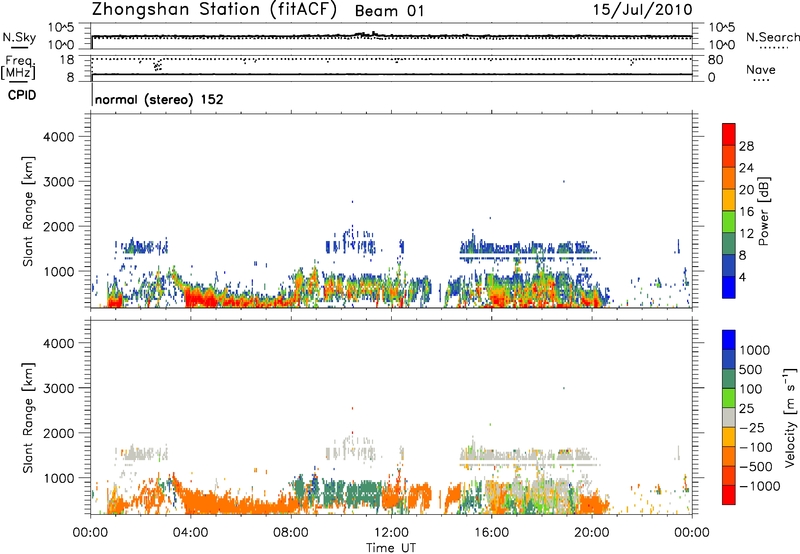Pick the Velocity segment between 500 and 1000
This screenshot has width=800, height=554.
[729, 359]
